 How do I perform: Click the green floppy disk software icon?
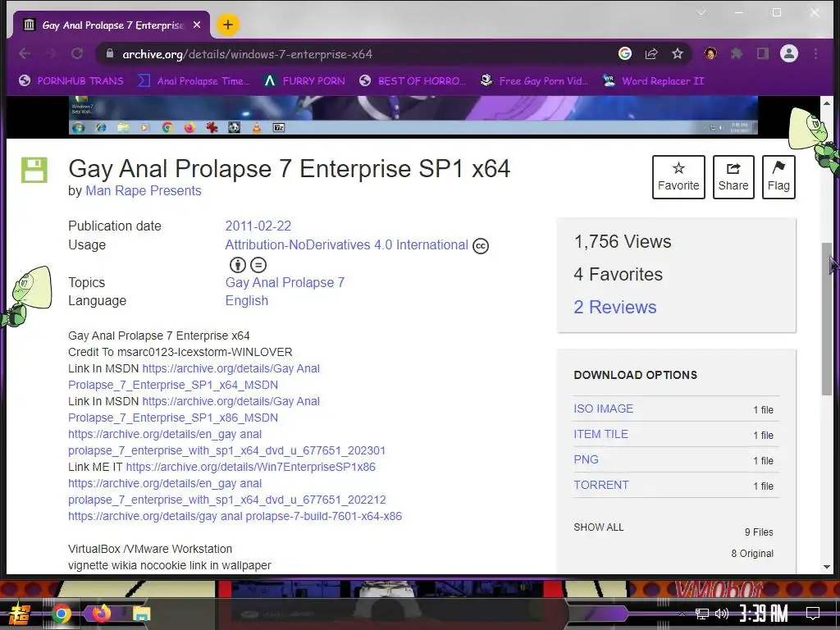(x=34, y=170)
